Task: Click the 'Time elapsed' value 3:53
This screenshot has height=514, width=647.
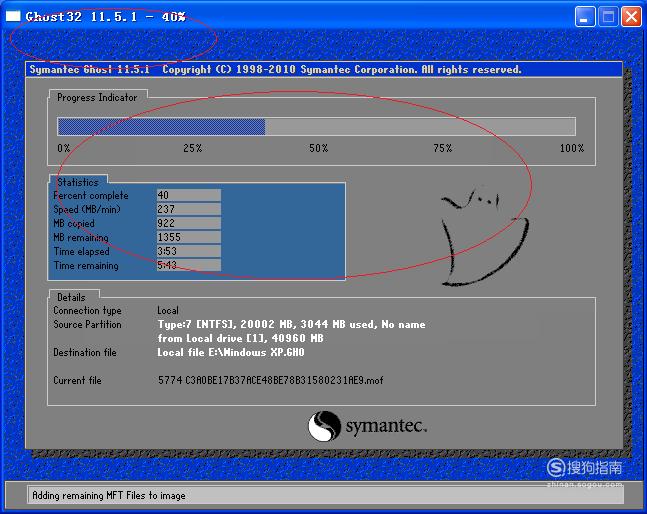Action: point(189,251)
